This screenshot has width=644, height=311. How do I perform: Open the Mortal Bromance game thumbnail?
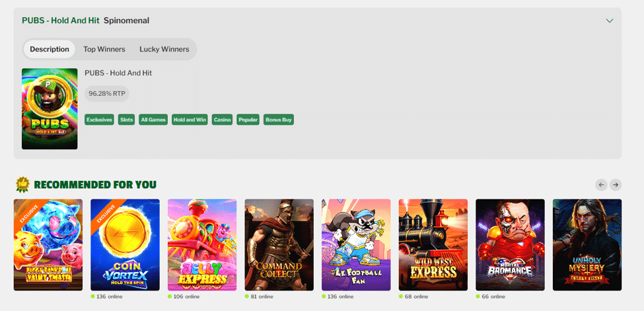tap(510, 245)
